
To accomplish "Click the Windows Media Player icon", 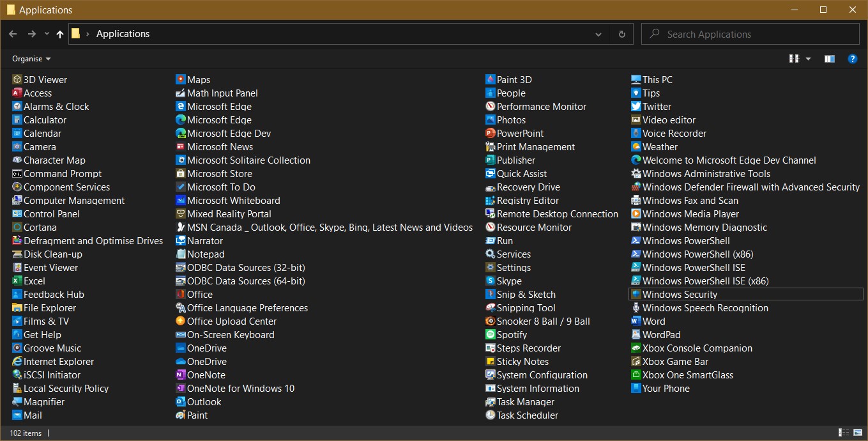I will point(636,214).
